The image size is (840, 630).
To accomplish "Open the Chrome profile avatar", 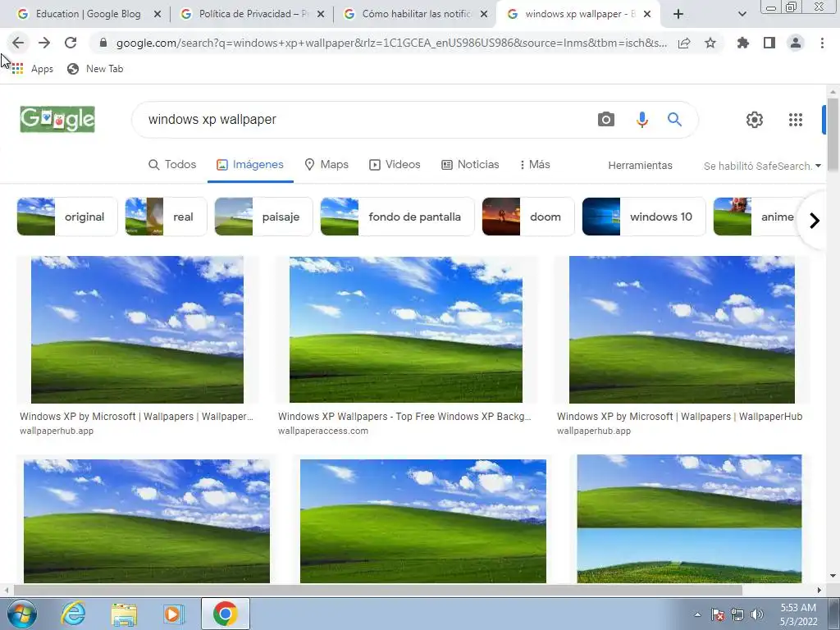I will pos(796,43).
